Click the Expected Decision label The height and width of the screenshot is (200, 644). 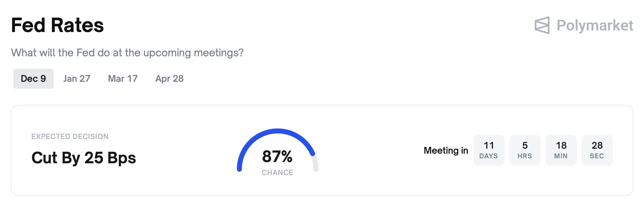[x=70, y=137]
